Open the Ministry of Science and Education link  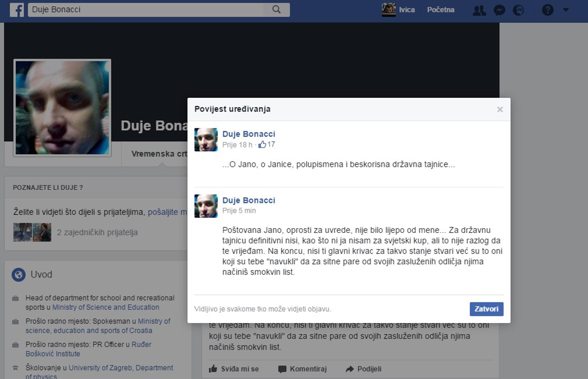click(106, 307)
